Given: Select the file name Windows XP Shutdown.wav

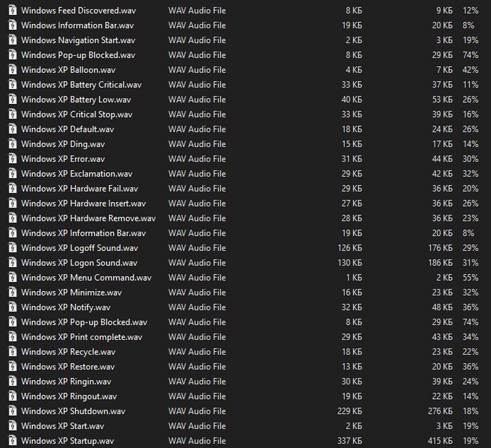Looking at the screenshot, I should pyautogui.click(x=73, y=411).
